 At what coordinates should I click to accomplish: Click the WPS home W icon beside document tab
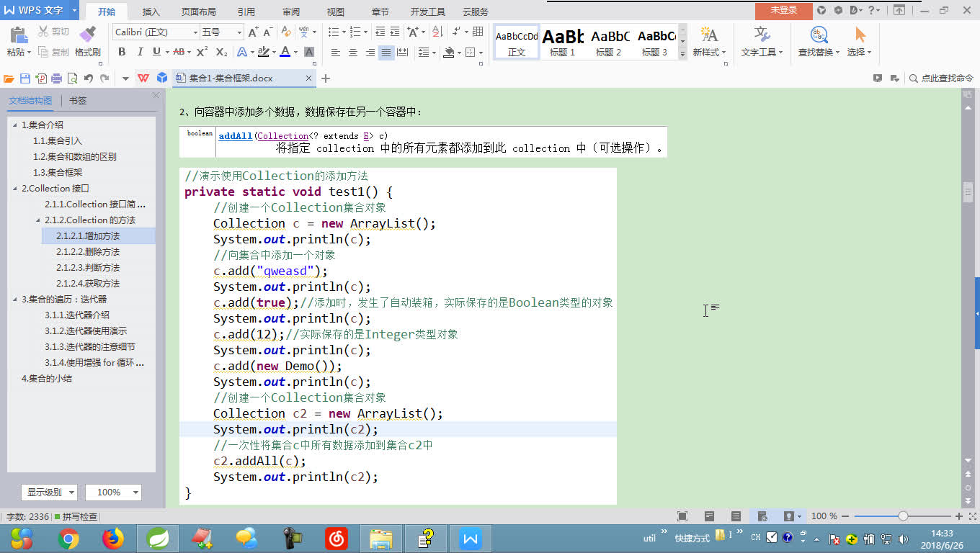[x=143, y=78]
